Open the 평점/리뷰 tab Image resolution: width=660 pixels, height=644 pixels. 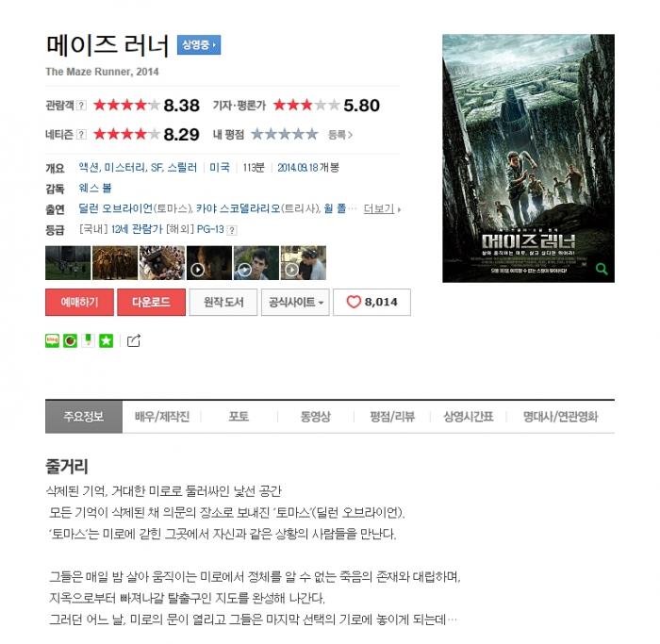tap(392, 416)
